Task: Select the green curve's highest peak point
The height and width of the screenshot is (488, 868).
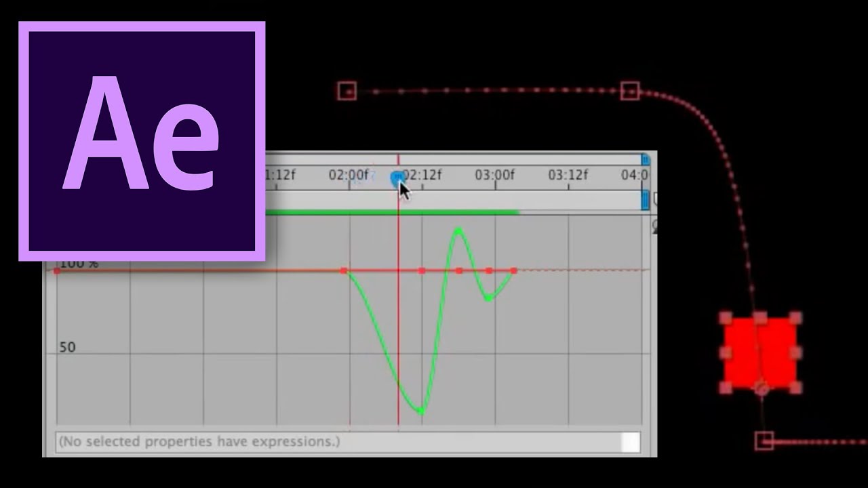Action: 459,232
